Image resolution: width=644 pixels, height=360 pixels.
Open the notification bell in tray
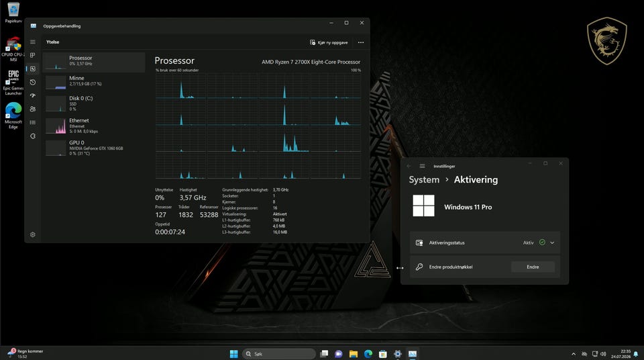point(636,354)
